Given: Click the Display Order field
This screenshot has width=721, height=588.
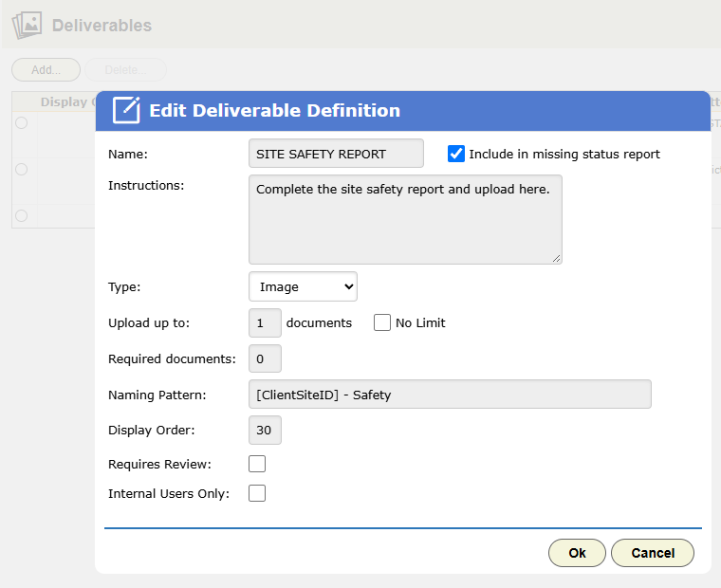Looking at the screenshot, I should click(265, 431).
